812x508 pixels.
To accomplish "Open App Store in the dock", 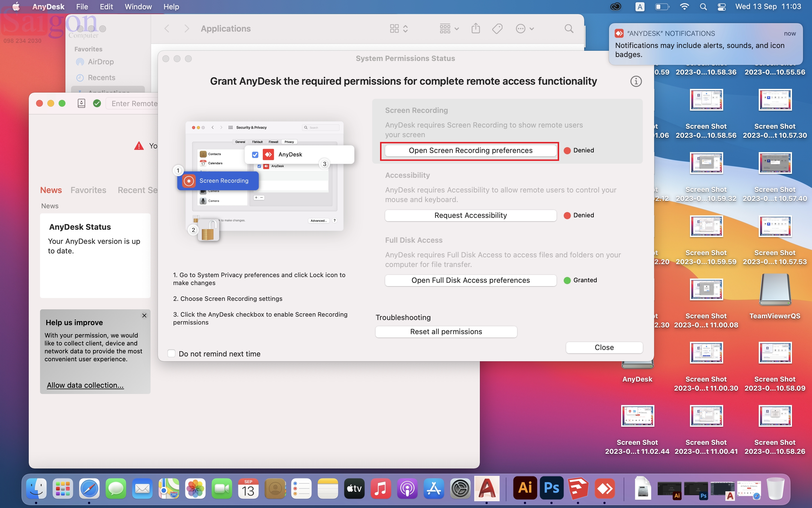I will (x=434, y=489).
